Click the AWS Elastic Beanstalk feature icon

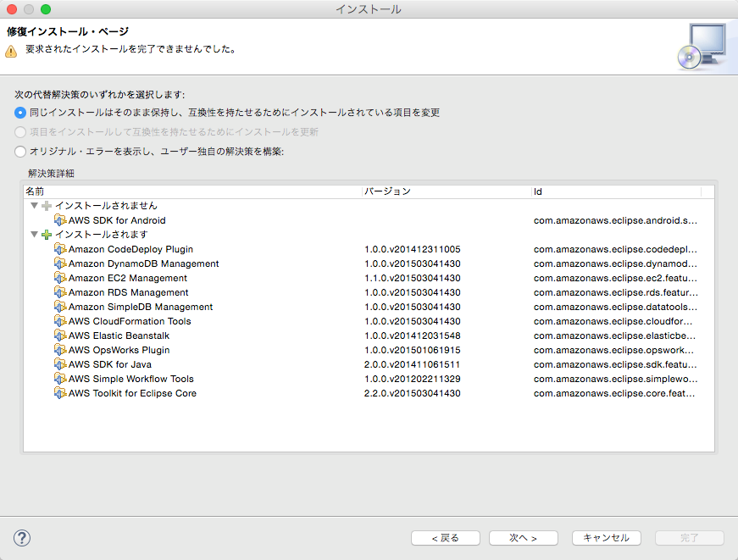click(60, 335)
